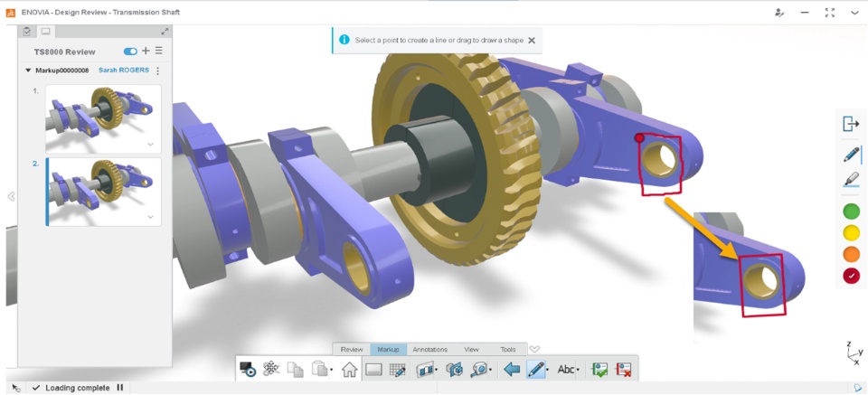
Task: Pick the dark red checked color swatch
Action: click(851, 276)
